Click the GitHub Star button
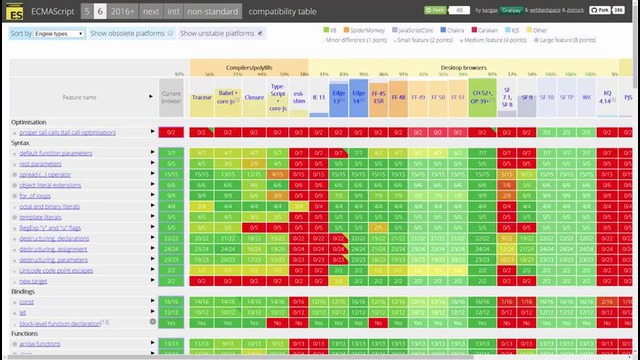640x360 pixels. (435, 10)
